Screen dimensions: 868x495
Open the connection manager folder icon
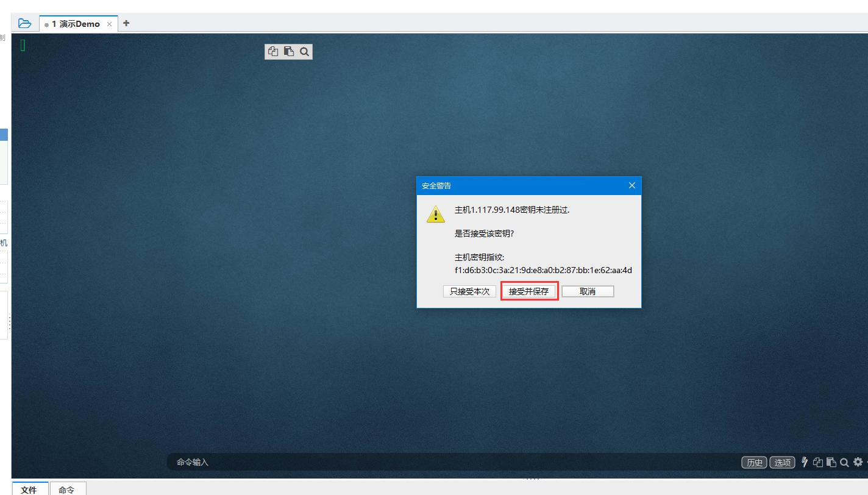pyautogui.click(x=24, y=23)
